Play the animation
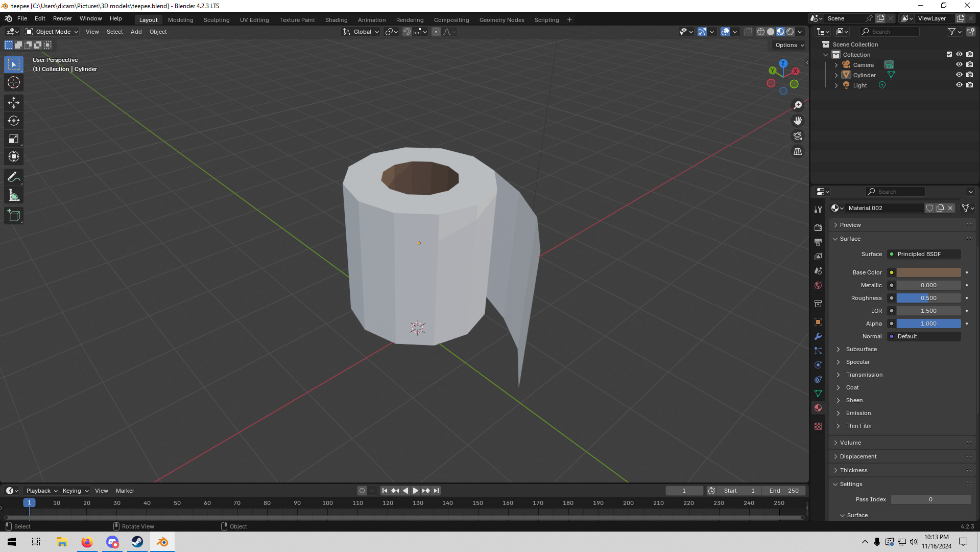Screen dimensions: 980x552 pos(415,491)
